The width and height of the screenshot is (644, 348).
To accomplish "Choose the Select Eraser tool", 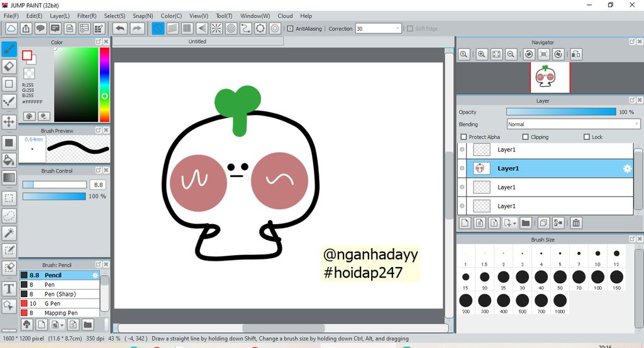I will (x=9, y=268).
